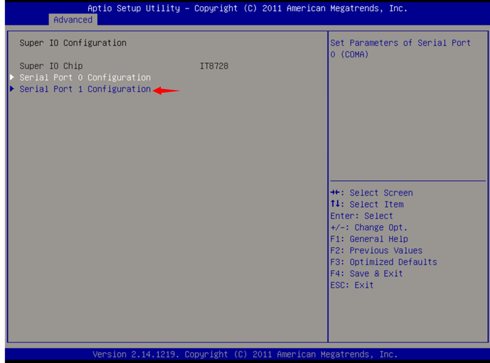
Task: Click F2: Previous Values entry
Action: [376, 250]
